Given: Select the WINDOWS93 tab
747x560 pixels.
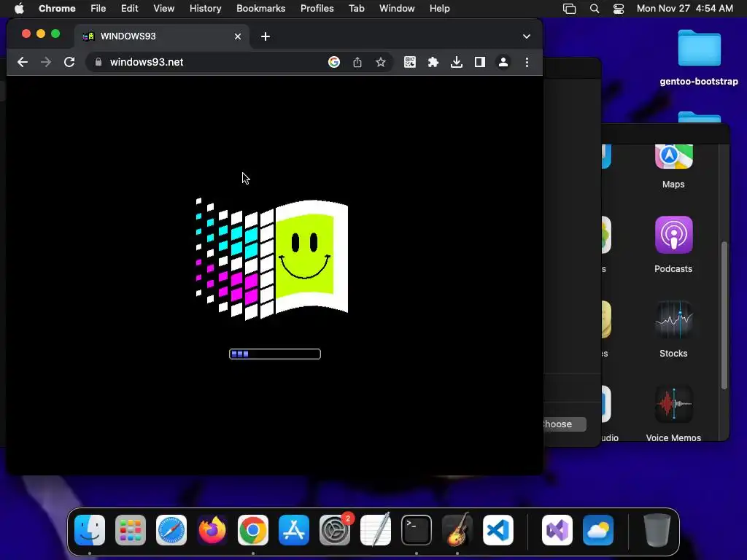Looking at the screenshot, I should pos(162,36).
